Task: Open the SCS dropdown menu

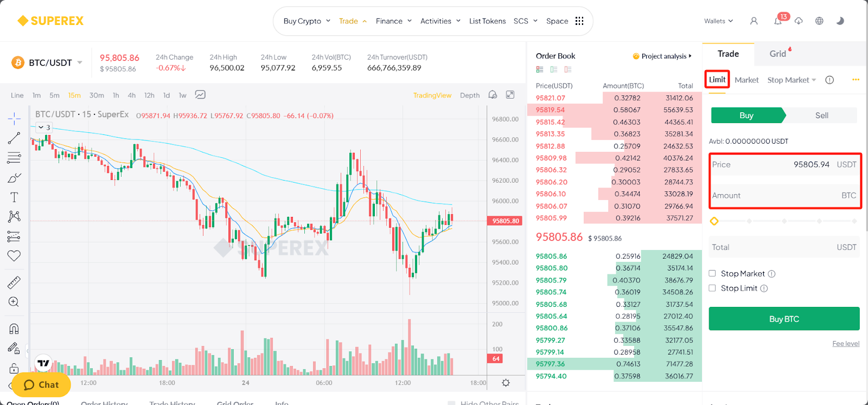Action: point(525,21)
